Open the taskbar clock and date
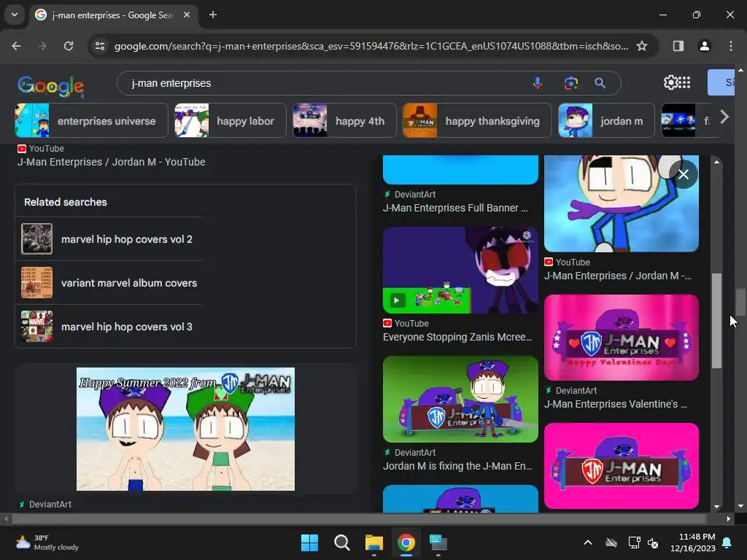The image size is (747, 560). click(x=692, y=542)
